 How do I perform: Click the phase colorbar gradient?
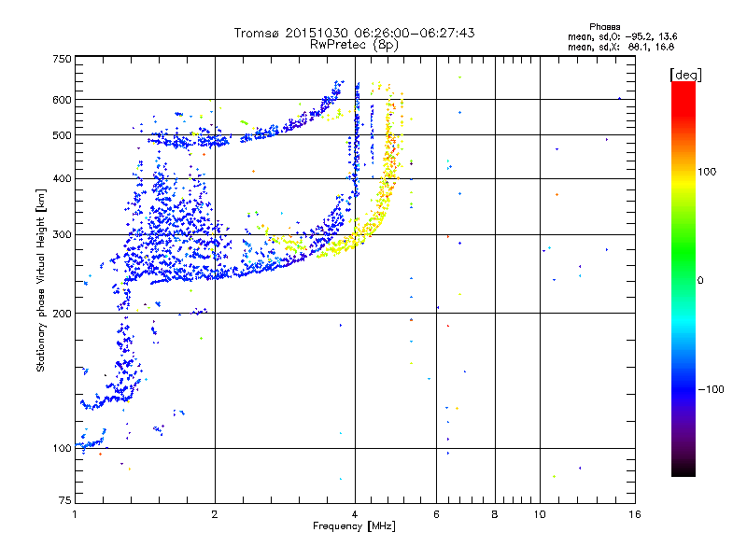tap(684, 278)
